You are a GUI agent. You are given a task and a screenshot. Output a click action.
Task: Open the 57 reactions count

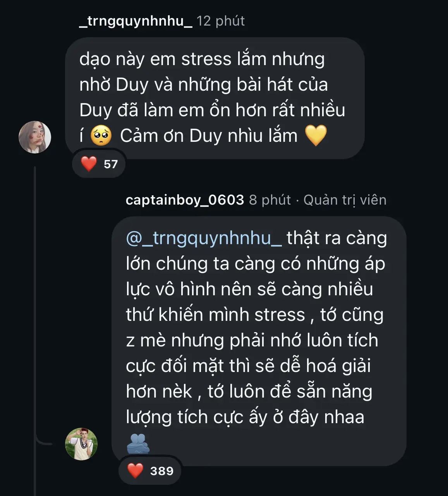pyautogui.click(x=111, y=164)
